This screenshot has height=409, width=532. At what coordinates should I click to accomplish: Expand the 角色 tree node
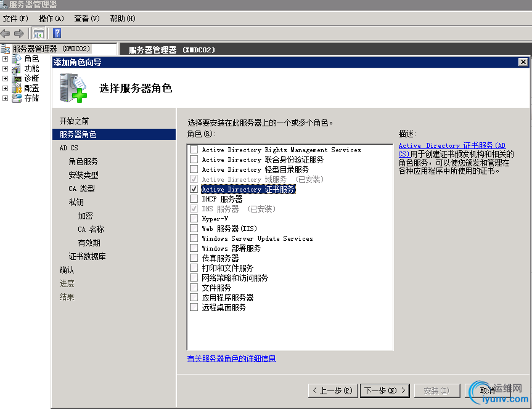pyautogui.click(x=5, y=59)
